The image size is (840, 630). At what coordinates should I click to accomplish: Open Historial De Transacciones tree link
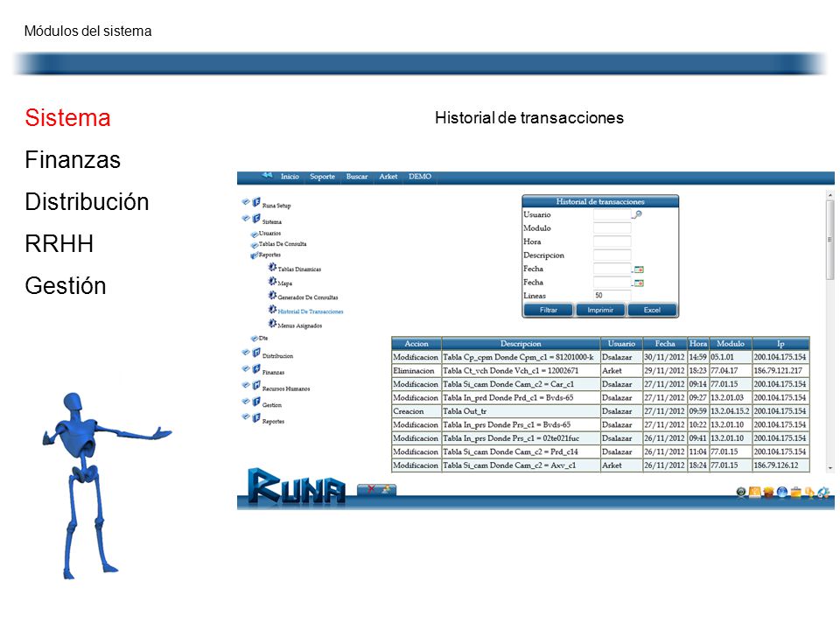point(310,311)
